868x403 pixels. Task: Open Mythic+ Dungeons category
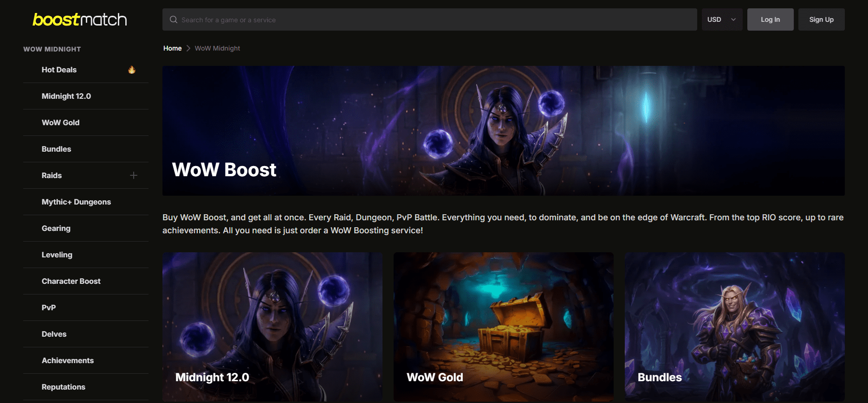click(x=76, y=202)
